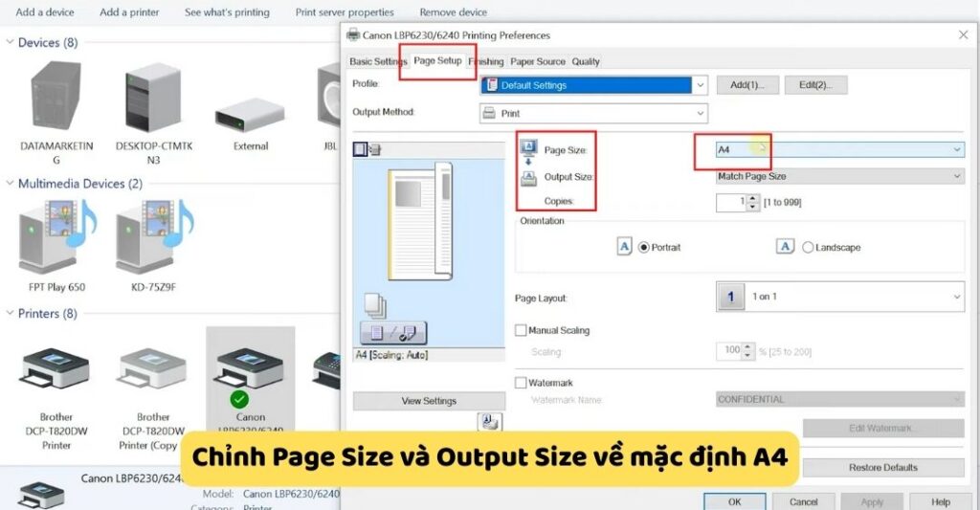Enable the Manual Scaling checkbox
The width and height of the screenshot is (980, 510).
tap(522, 330)
